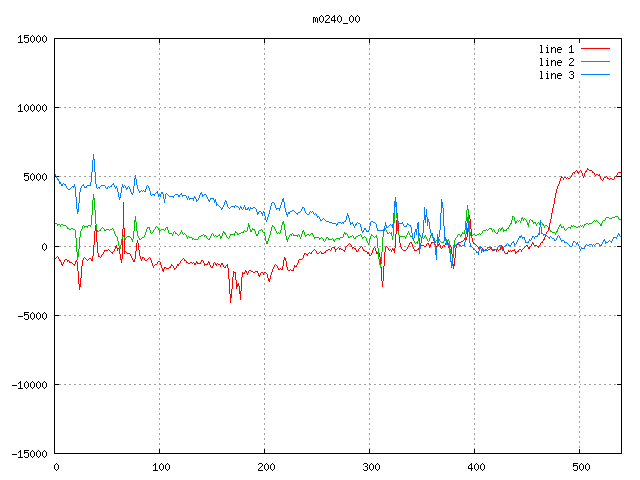This screenshot has width=640, height=480.
Task: Click the 100 x-axis tick label
Action: (160, 466)
